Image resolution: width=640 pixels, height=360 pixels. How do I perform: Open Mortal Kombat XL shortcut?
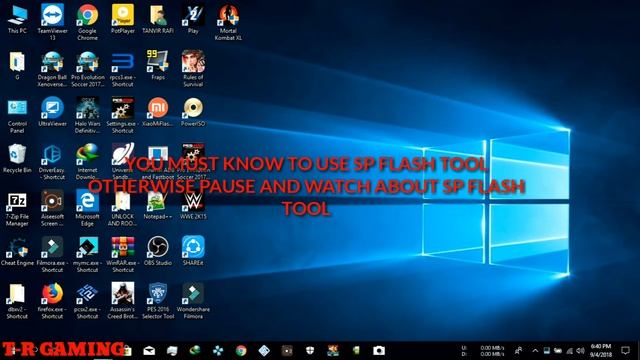pyautogui.click(x=228, y=22)
